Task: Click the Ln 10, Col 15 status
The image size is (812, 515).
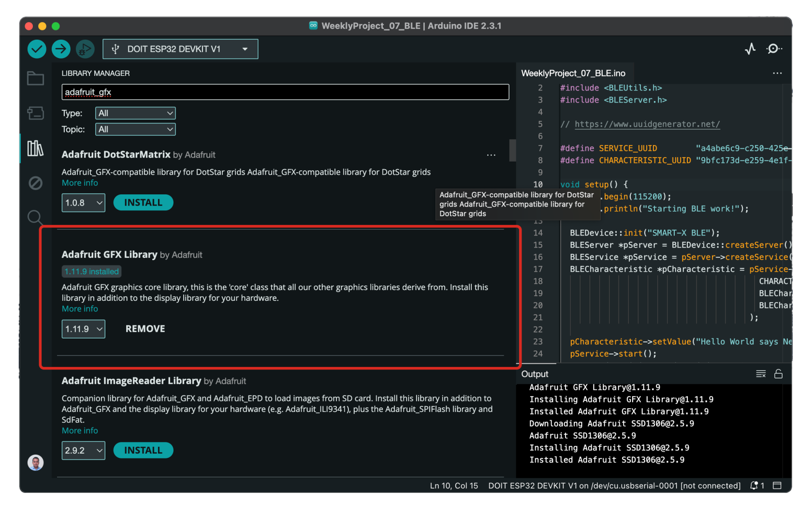Action: point(454,486)
